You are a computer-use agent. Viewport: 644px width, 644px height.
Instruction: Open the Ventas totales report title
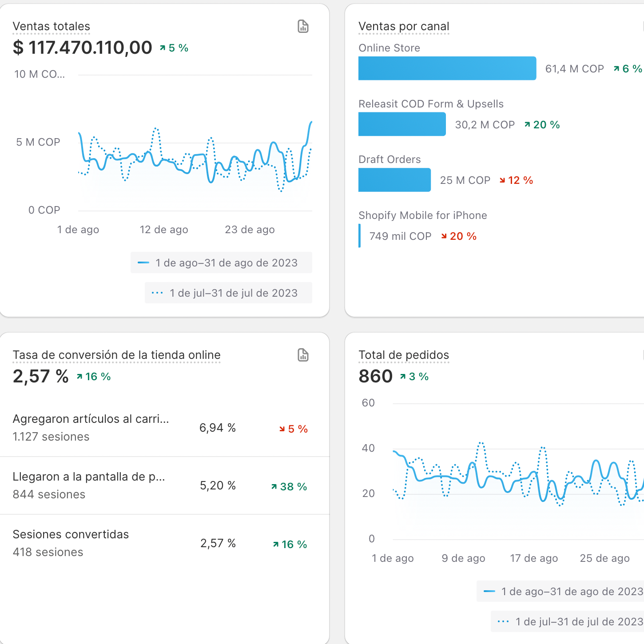52,27
